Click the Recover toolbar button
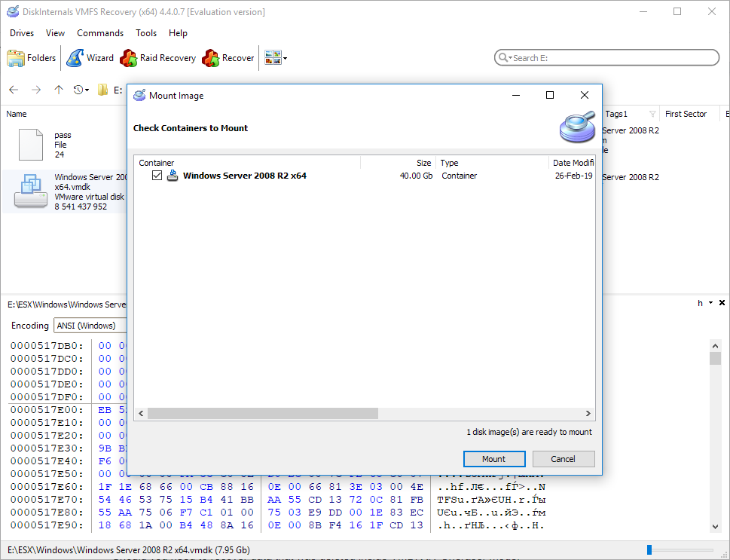This screenshot has width=730, height=560. point(228,58)
